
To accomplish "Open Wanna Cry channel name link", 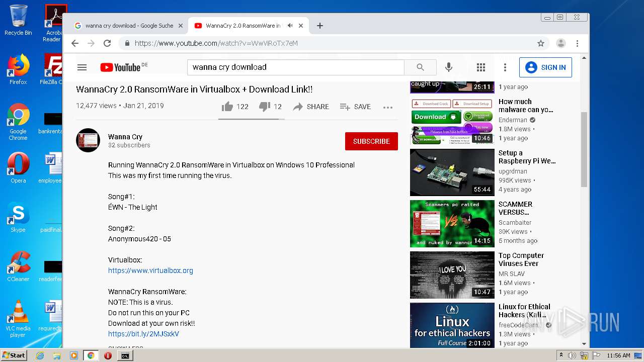I will [x=125, y=137].
